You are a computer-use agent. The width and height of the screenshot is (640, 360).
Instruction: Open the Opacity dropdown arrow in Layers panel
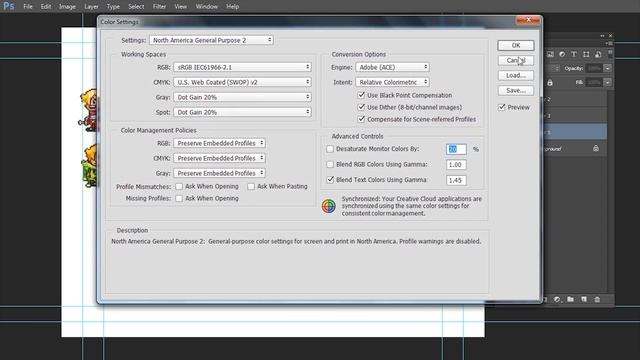pos(608,68)
